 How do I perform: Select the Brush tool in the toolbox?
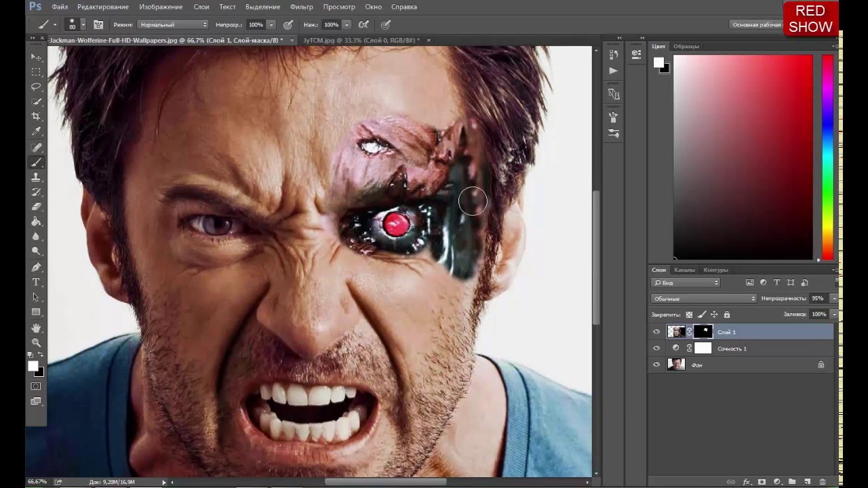click(36, 162)
